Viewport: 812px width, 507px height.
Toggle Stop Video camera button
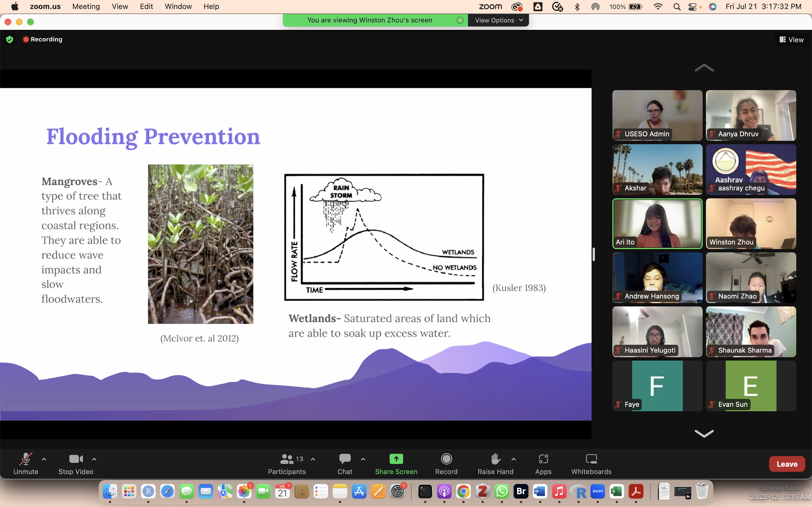[x=76, y=459]
